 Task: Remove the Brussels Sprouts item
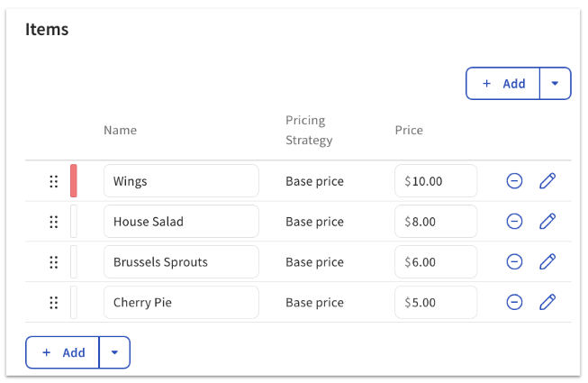pyautogui.click(x=514, y=262)
